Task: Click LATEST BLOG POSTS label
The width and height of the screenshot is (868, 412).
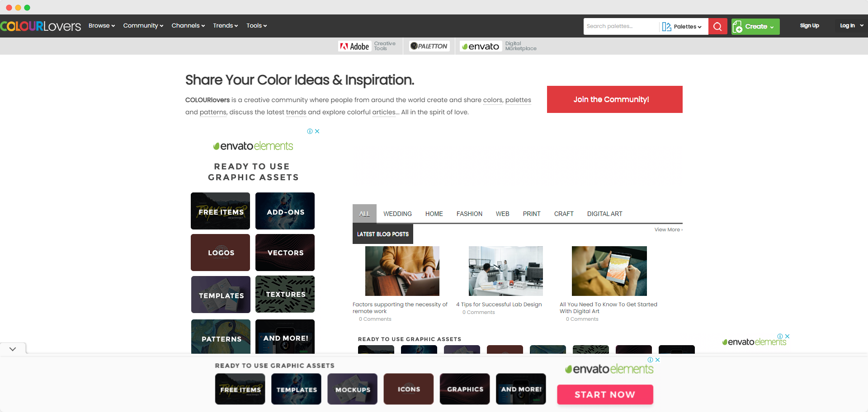Action: [383, 234]
